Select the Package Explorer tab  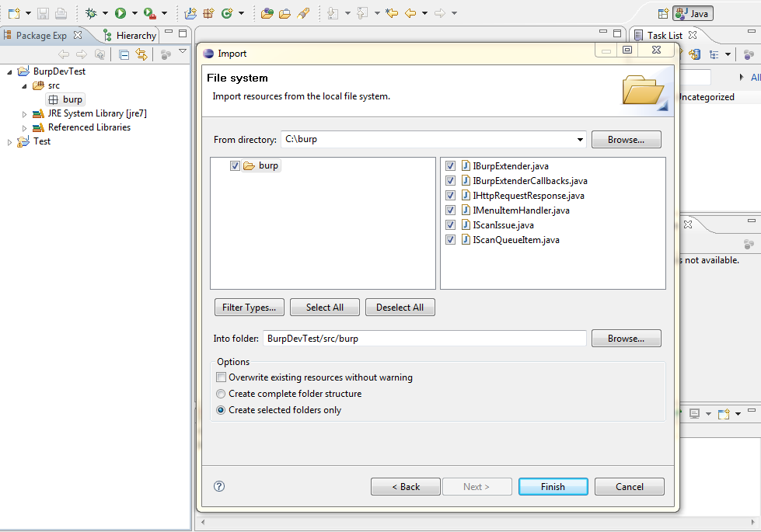pyautogui.click(x=42, y=36)
